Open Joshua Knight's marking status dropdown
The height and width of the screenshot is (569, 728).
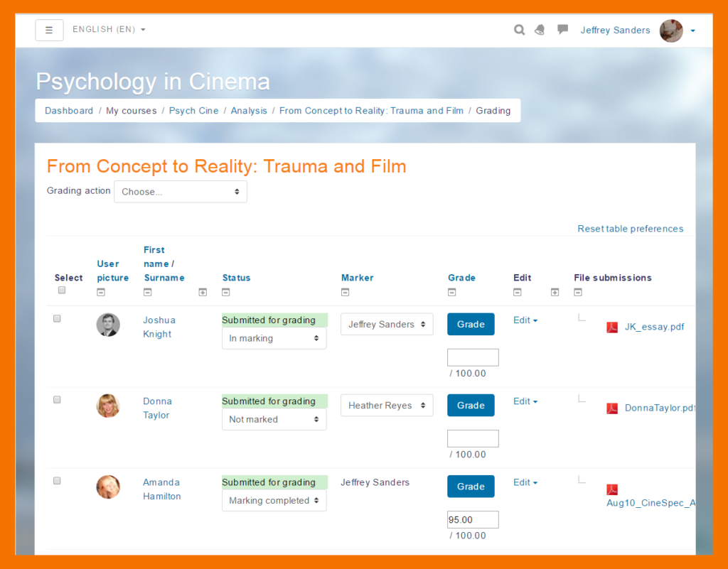(x=274, y=338)
